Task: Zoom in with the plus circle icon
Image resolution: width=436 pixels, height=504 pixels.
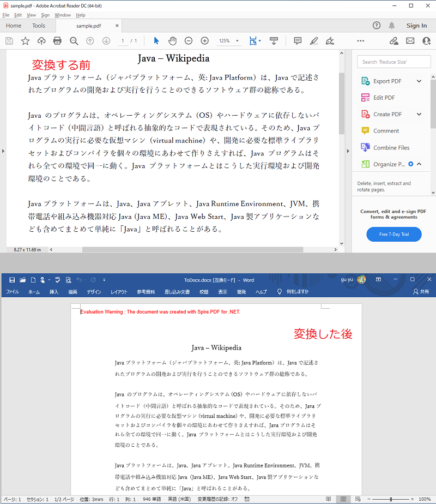Action: [x=204, y=41]
